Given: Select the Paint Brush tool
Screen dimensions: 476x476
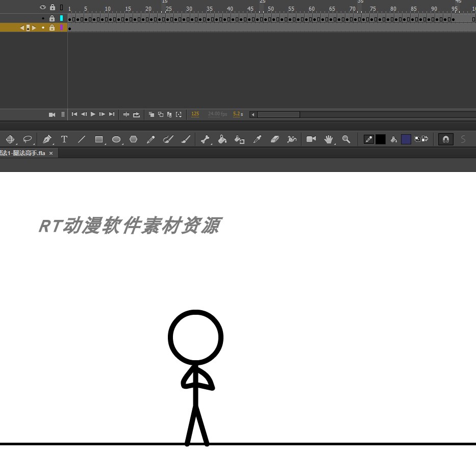Looking at the screenshot, I should (x=168, y=139).
